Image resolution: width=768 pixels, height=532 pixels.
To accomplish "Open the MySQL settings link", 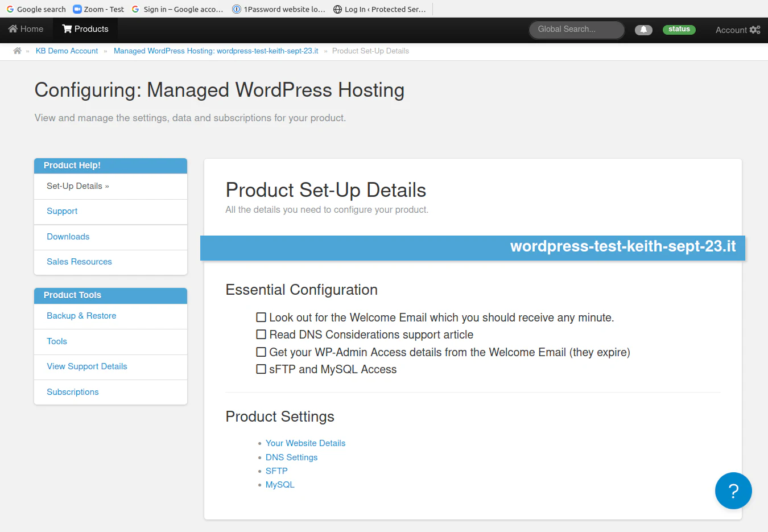I will pos(280,485).
